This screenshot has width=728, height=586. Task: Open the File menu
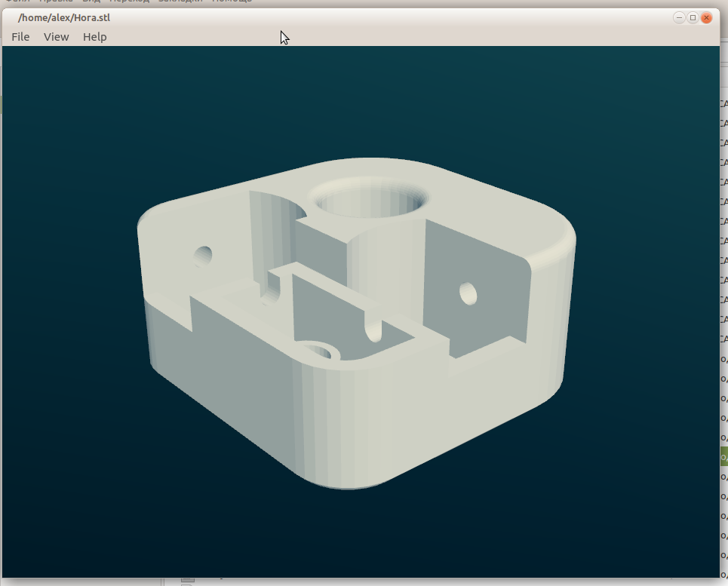(x=20, y=37)
